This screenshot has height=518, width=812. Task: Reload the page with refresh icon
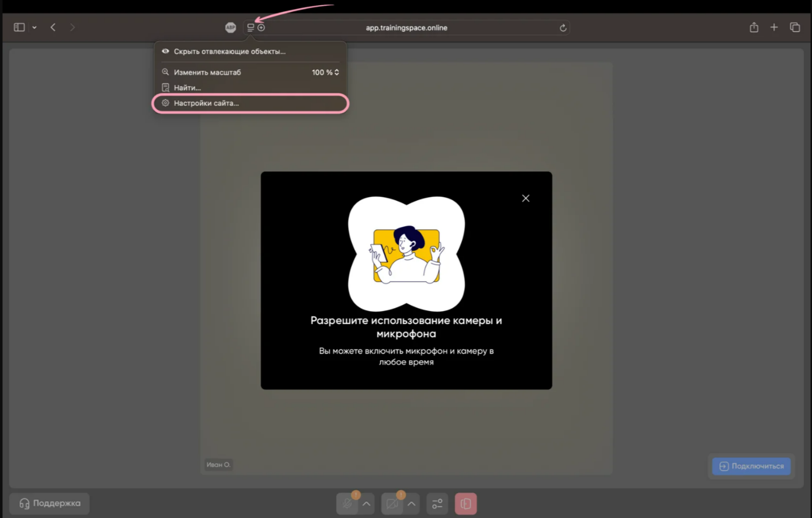[563, 28]
